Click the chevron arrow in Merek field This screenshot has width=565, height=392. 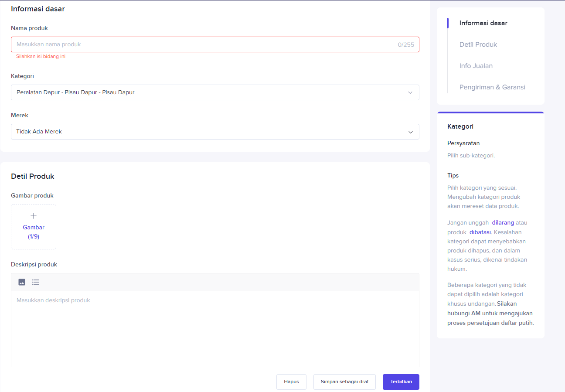(x=410, y=132)
